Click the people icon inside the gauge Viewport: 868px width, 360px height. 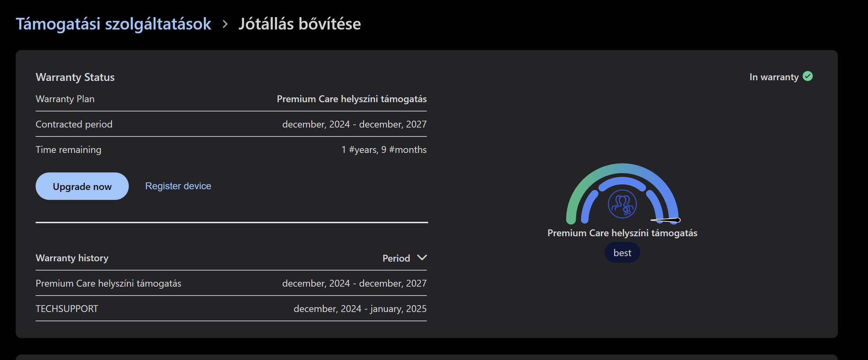pyautogui.click(x=622, y=204)
